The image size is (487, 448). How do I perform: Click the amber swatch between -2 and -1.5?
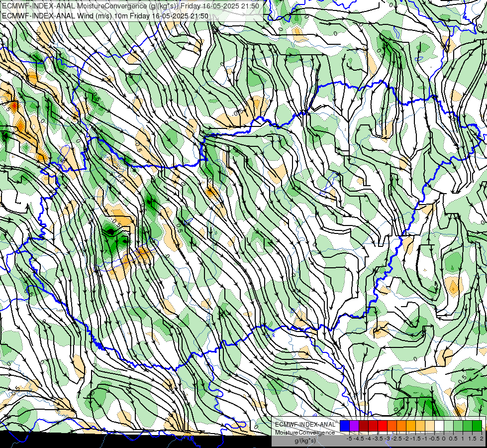pyautogui.click(x=411, y=426)
